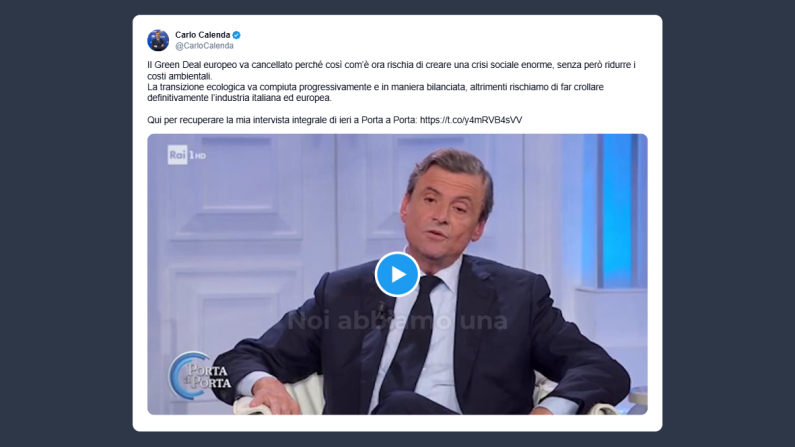Image resolution: width=795 pixels, height=447 pixels.
Task: Open the t.co/y4mRVB4sVV link
Action: coord(471,120)
